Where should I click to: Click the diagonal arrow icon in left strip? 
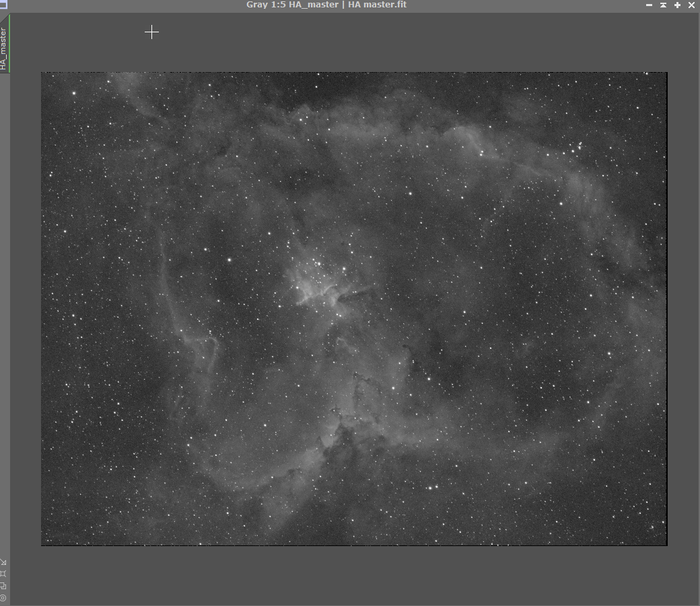[3, 562]
